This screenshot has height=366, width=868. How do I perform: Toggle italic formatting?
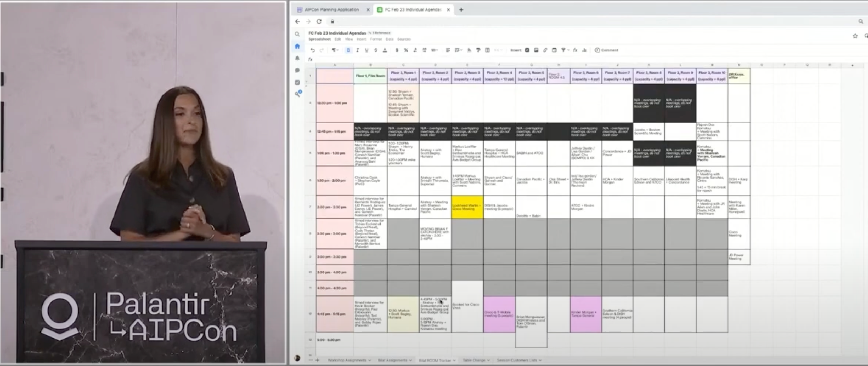tap(358, 50)
